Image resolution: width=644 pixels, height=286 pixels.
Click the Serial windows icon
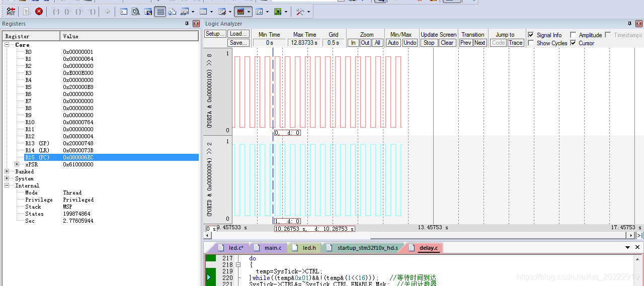[222, 12]
